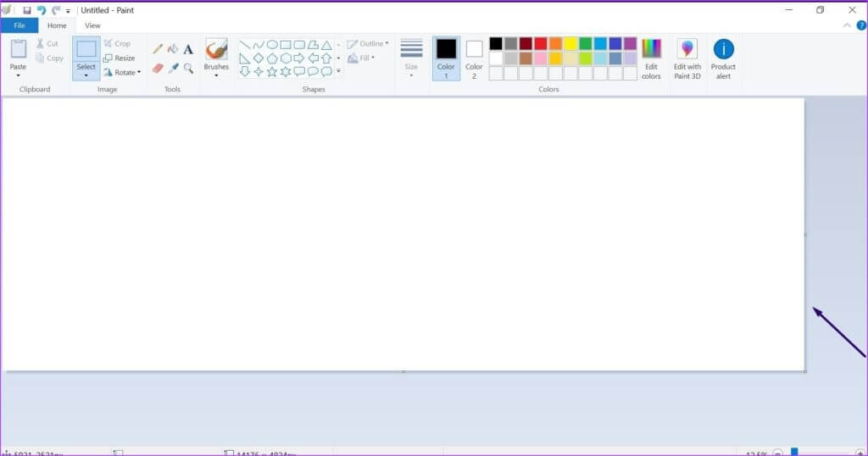Screen dimensions: 868x456
Task: Pick the Six-point star shape
Action: [x=286, y=71]
